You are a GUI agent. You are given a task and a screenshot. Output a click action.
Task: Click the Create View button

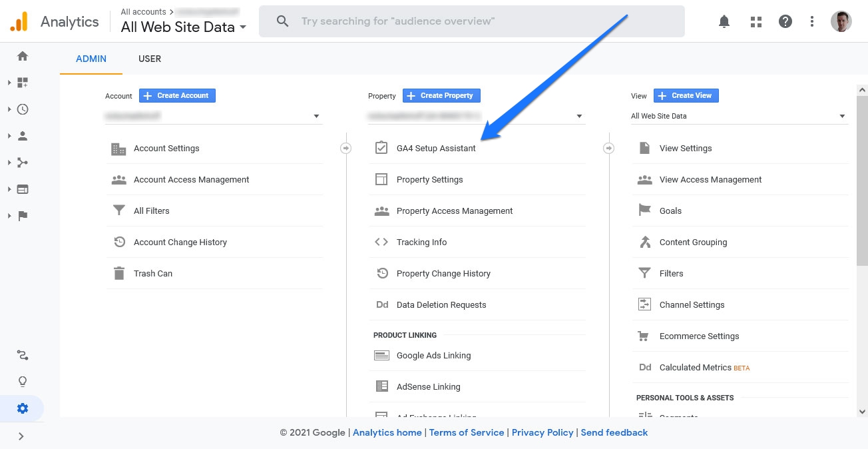pyautogui.click(x=686, y=95)
